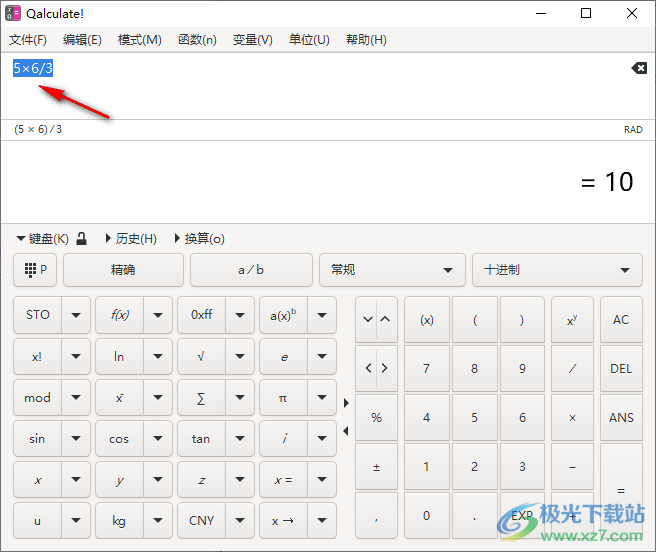Click the smart parentheses (x) button

(x=427, y=320)
